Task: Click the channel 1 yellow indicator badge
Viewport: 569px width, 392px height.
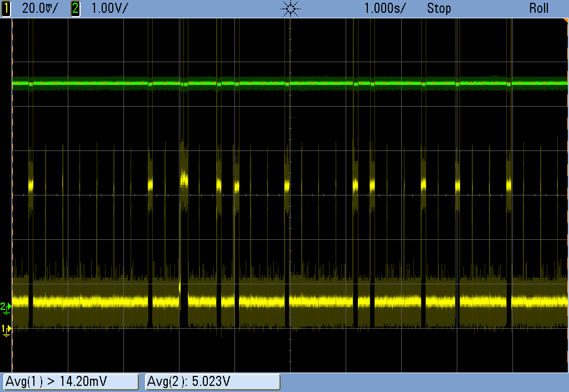Action: coord(7,8)
